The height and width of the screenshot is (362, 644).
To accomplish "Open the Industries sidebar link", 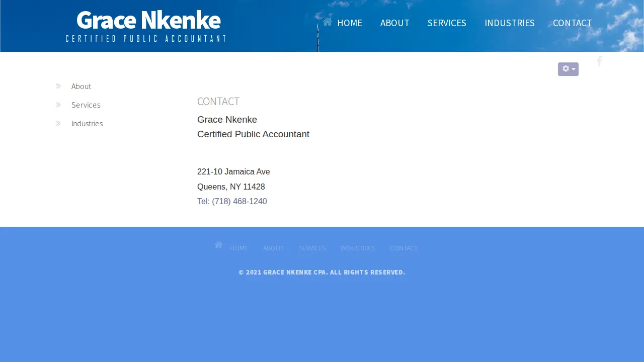I will coord(87,124).
